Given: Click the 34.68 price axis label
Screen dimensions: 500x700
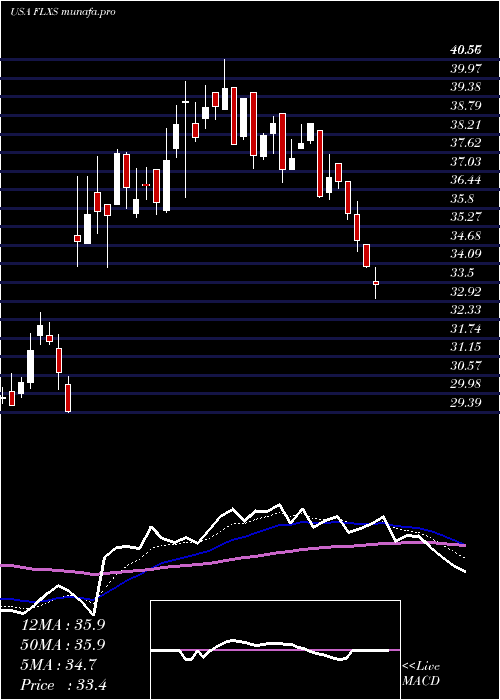Looking at the screenshot, I should point(466,236).
